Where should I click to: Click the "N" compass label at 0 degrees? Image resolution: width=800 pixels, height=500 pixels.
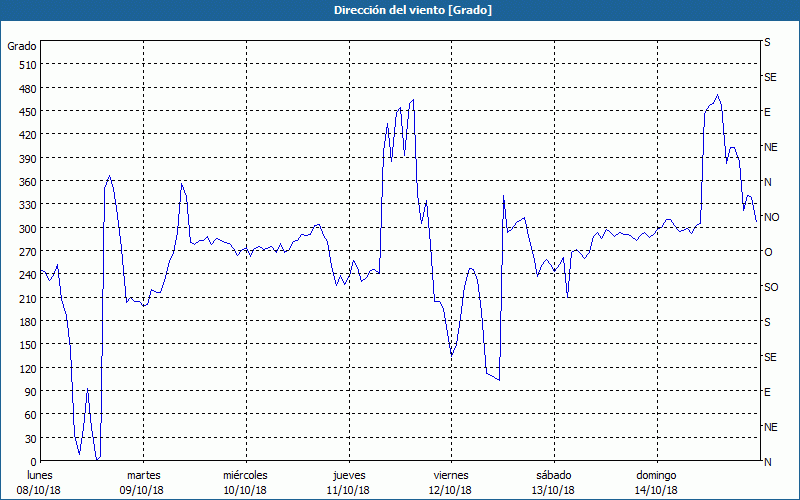767,462
